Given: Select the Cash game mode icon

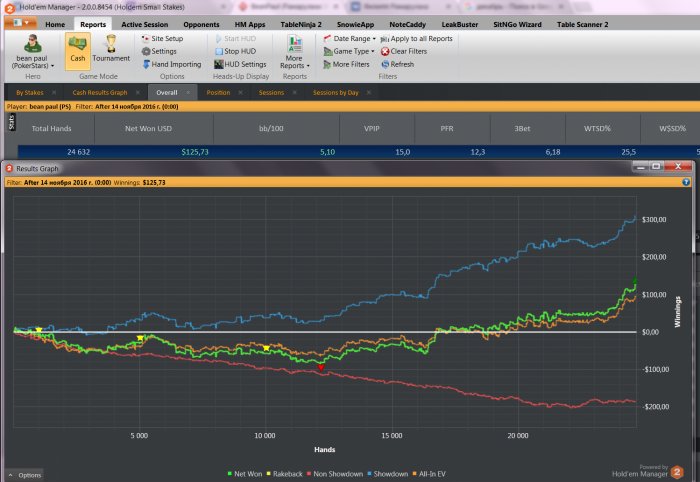Looking at the screenshot, I should [x=77, y=49].
